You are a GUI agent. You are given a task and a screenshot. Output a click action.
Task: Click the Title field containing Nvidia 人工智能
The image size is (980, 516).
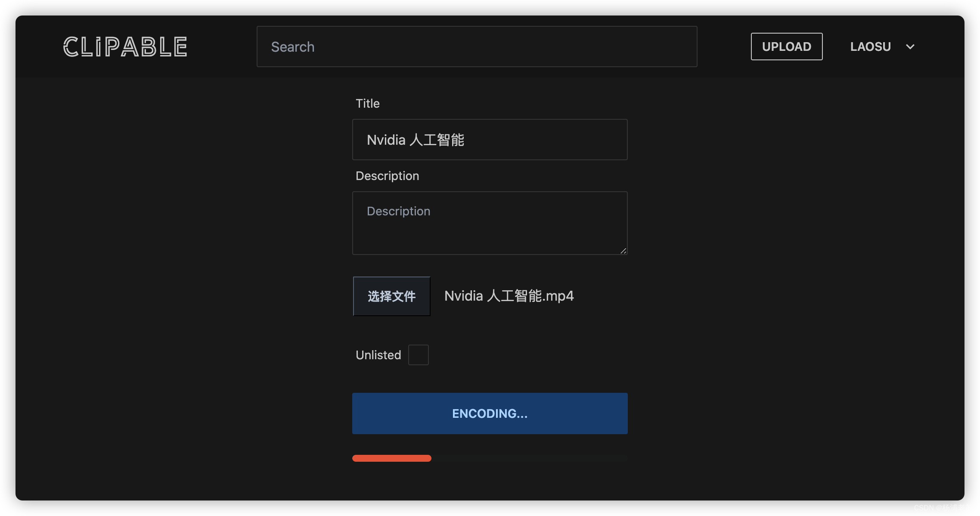point(490,140)
